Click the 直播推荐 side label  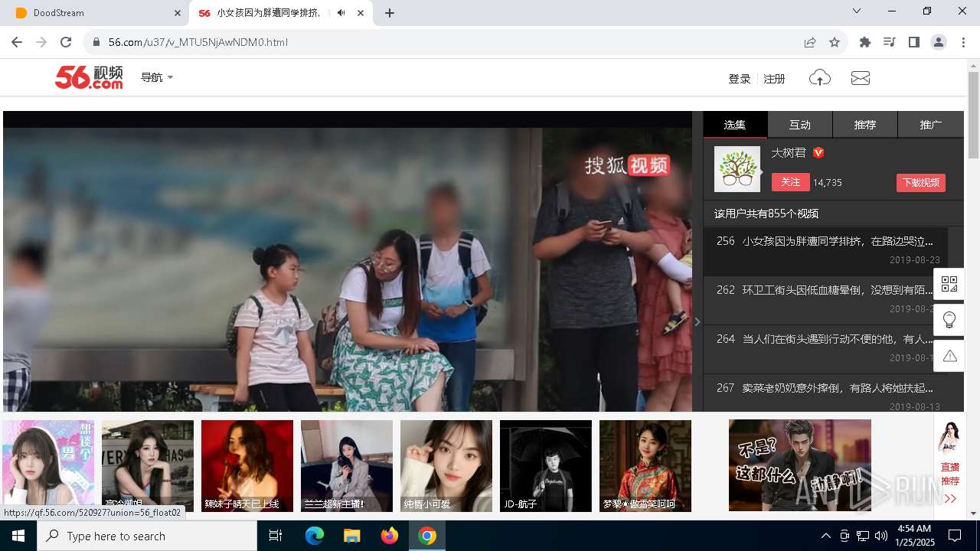pos(950,474)
